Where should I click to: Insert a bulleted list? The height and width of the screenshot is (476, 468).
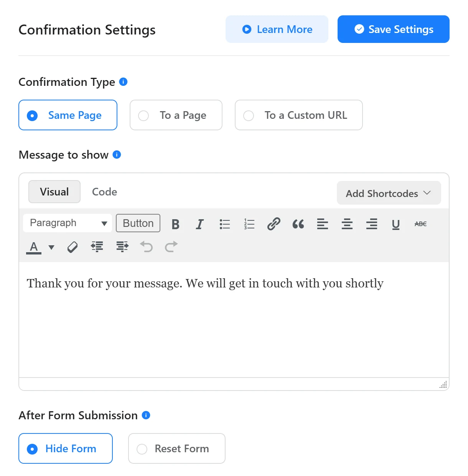coord(224,224)
